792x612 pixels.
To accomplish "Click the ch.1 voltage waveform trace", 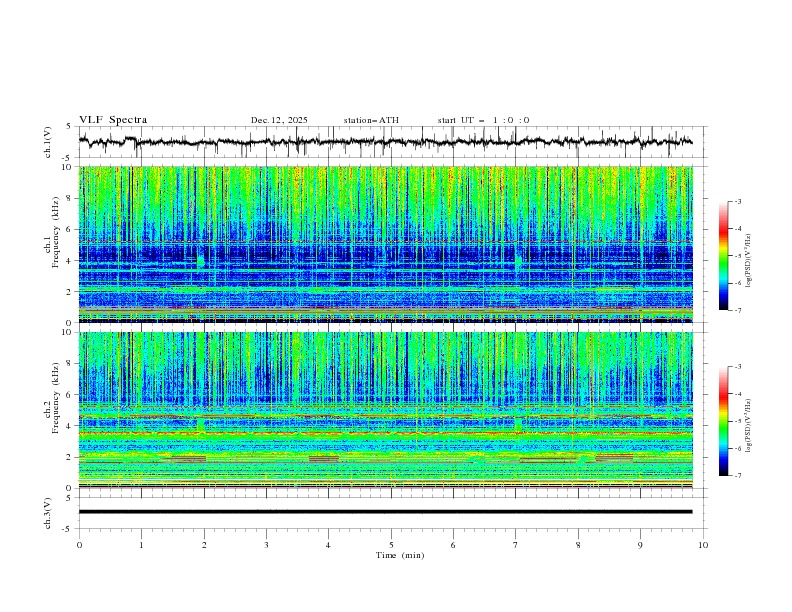I will pyautogui.click(x=385, y=142).
